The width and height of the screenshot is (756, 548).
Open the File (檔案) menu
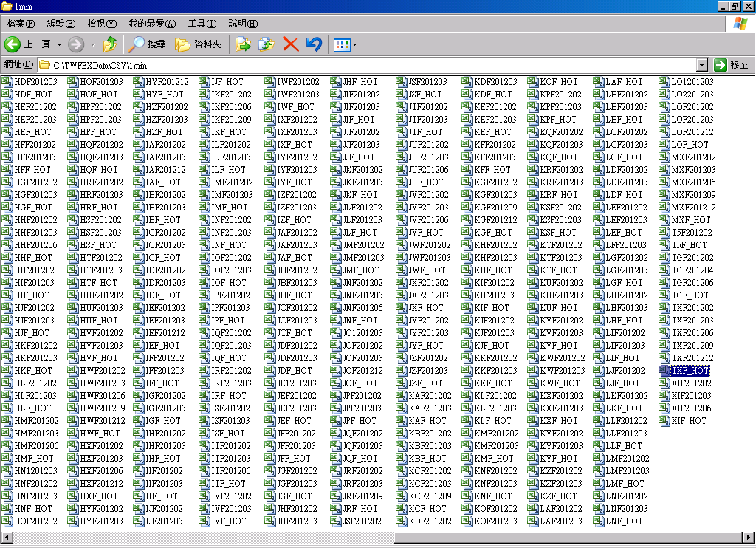[x=21, y=23]
